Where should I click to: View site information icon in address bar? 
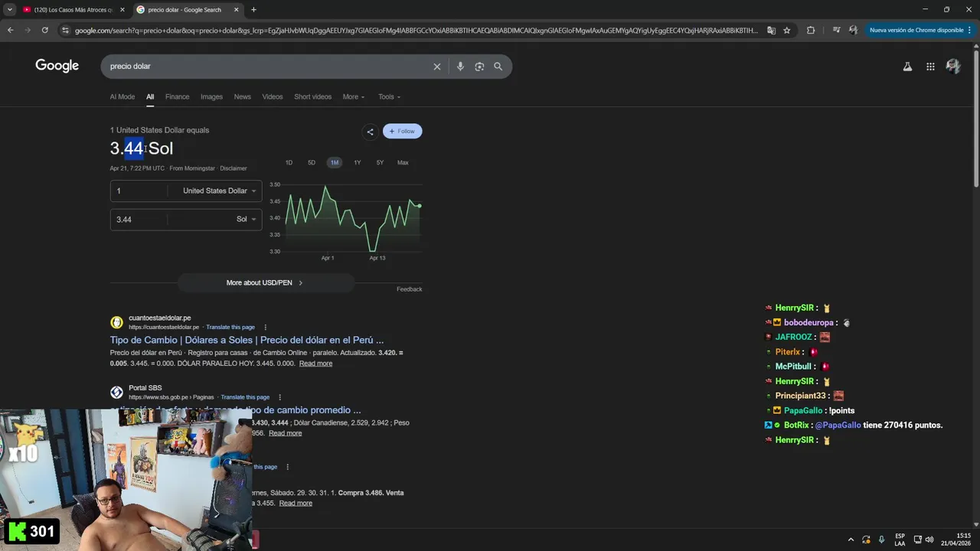[66, 30]
